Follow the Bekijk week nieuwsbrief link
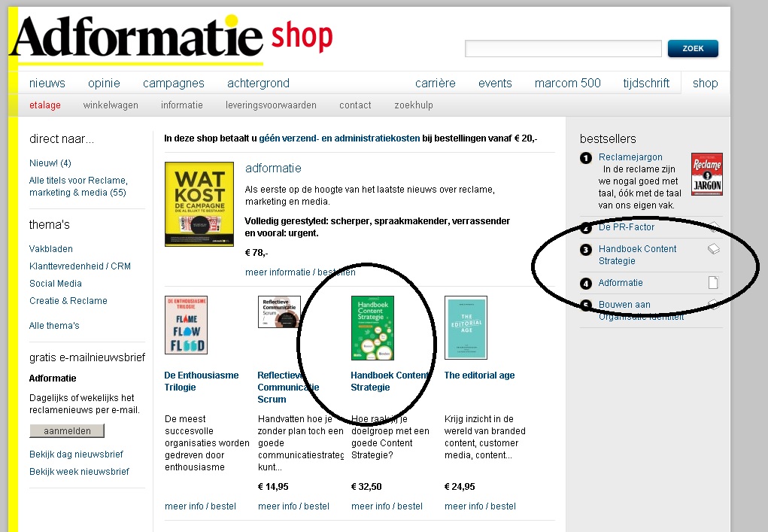Screen dimensions: 768x532 79,471
